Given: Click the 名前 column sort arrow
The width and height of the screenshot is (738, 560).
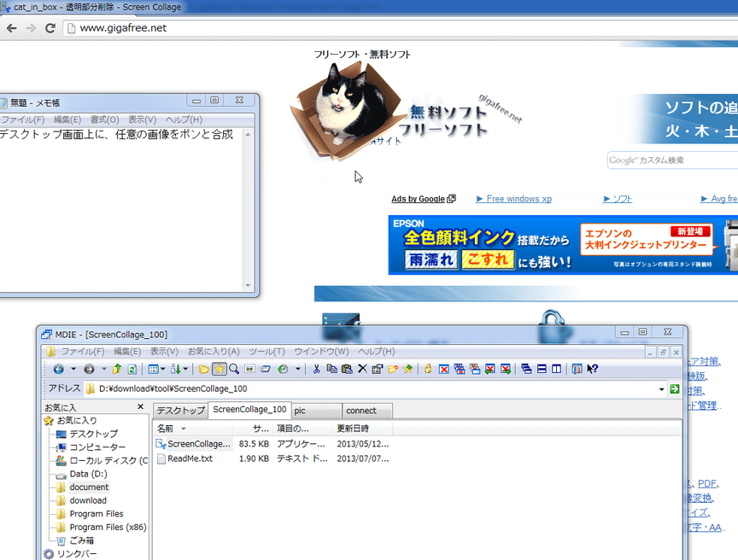Looking at the screenshot, I should tap(184, 429).
